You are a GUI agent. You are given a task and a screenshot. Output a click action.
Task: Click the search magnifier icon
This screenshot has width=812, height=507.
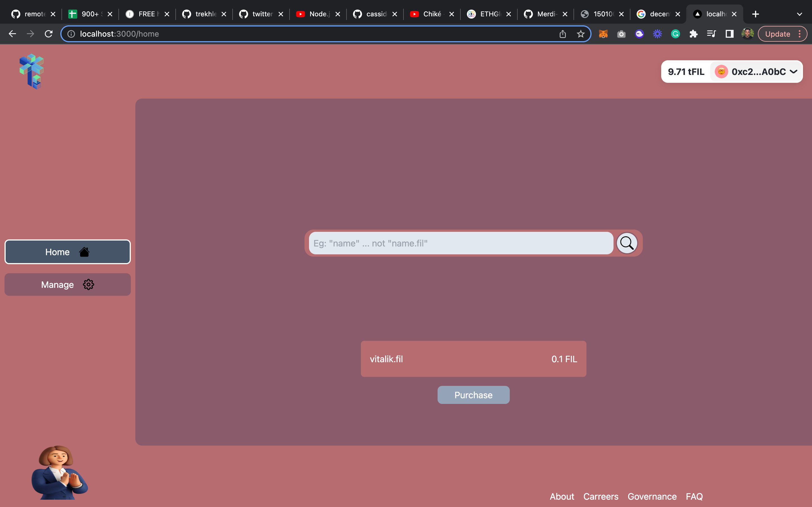(626, 243)
